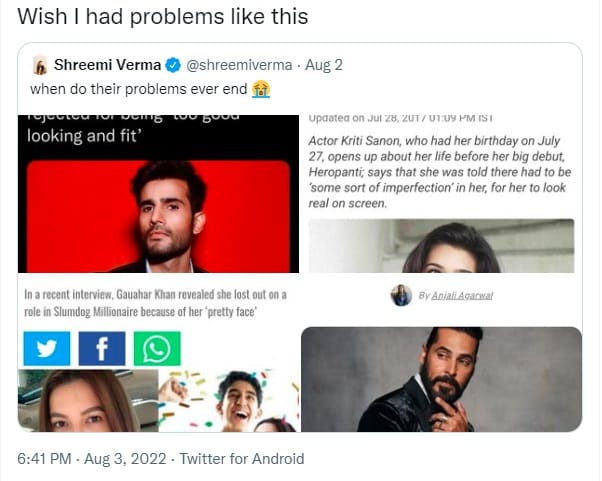Click the Twitter for Android source link
The height and width of the screenshot is (481, 602).
pyautogui.click(x=243, y=459)
